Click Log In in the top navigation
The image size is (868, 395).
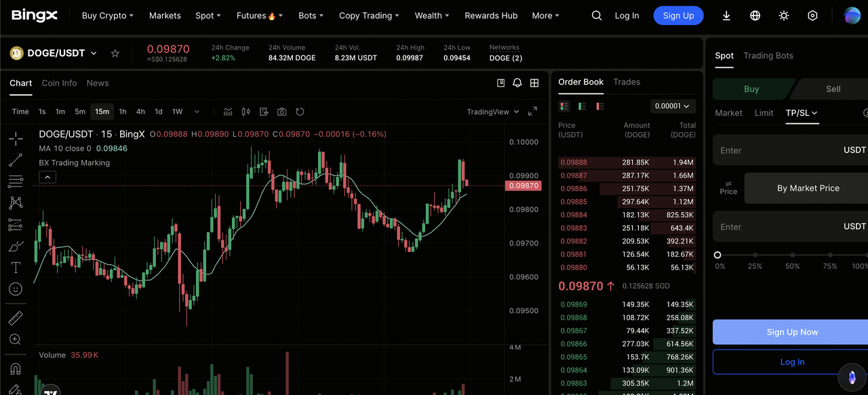pyautogui.click(x=627, y=16)
